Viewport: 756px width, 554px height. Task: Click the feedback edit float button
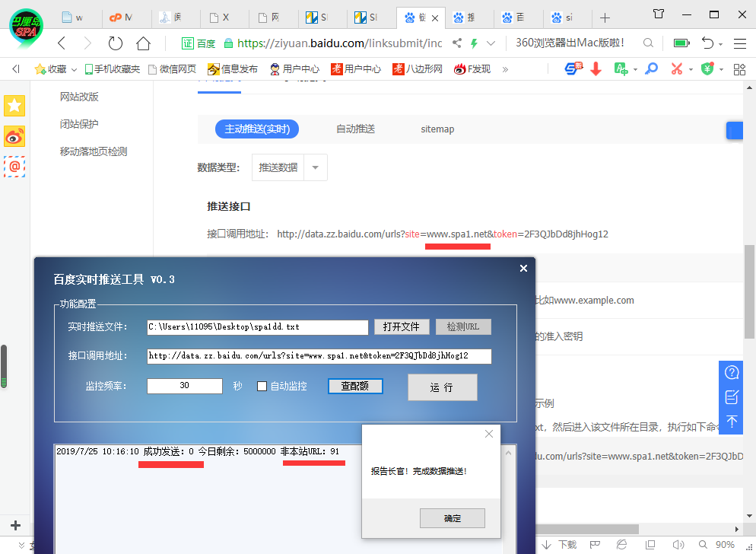pyautogui.click(x=732, y=397)
